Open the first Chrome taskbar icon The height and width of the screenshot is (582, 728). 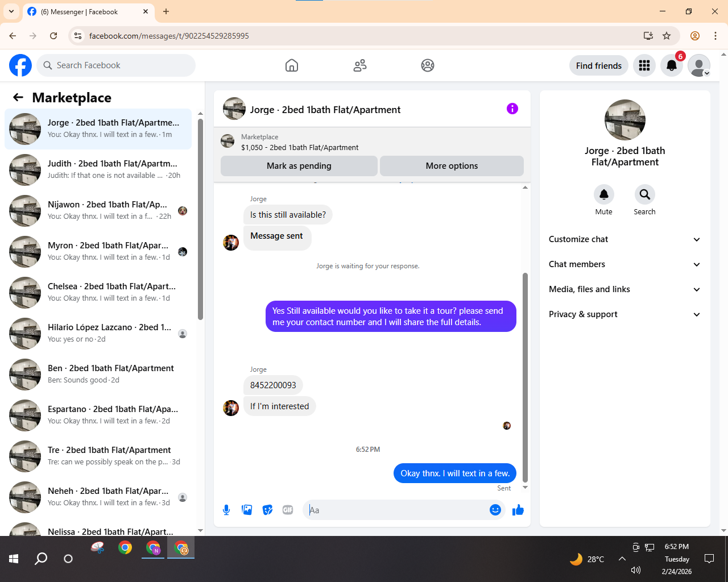[125, 548]
